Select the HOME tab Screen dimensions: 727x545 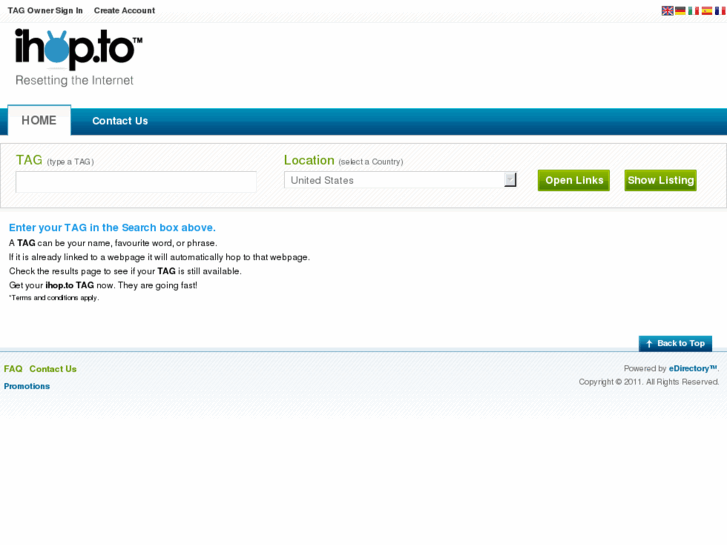coord(39,120)
